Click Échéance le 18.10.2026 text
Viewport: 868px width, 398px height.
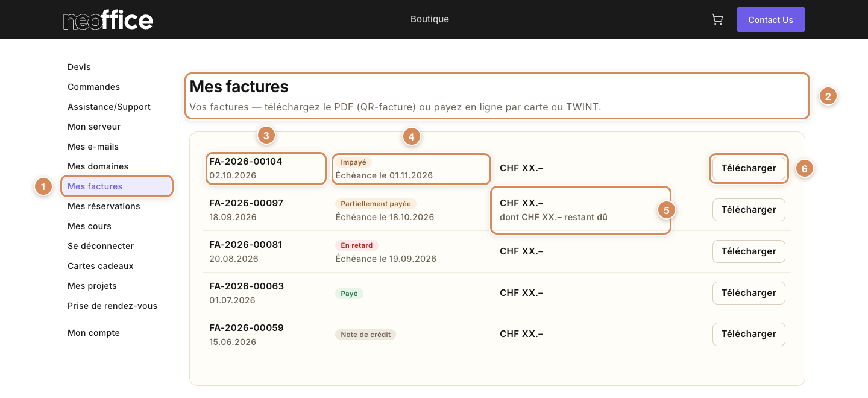point(385,217)
